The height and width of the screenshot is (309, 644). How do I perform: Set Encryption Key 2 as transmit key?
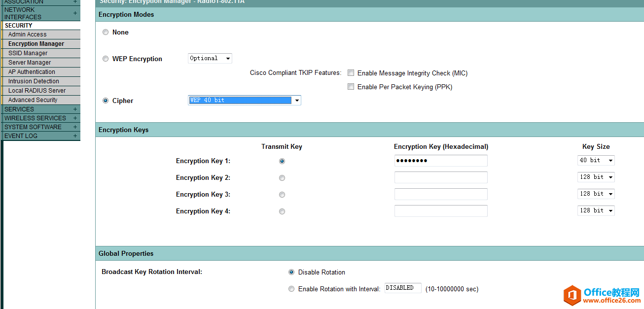coord(282,178)
